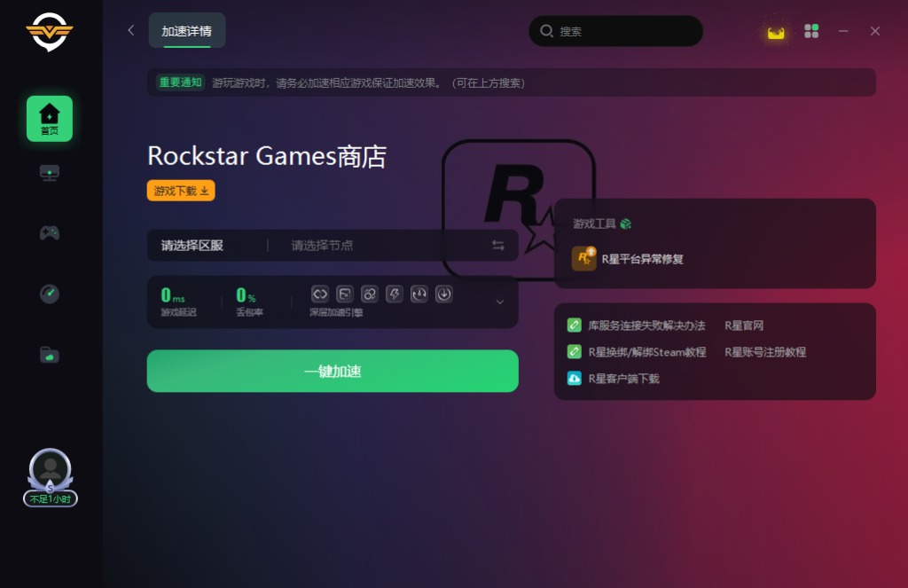Open the R星平台异常修复 tool icon

click(x=583, y=258)
